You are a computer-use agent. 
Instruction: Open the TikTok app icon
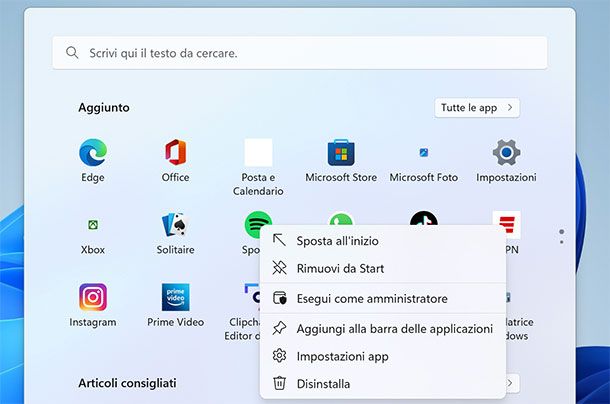424,218
